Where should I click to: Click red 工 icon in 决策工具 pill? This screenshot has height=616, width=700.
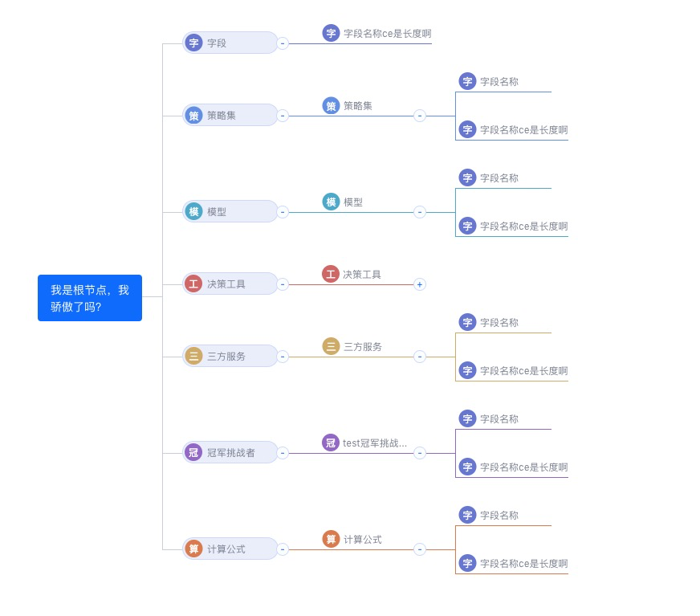click(193, 284)
